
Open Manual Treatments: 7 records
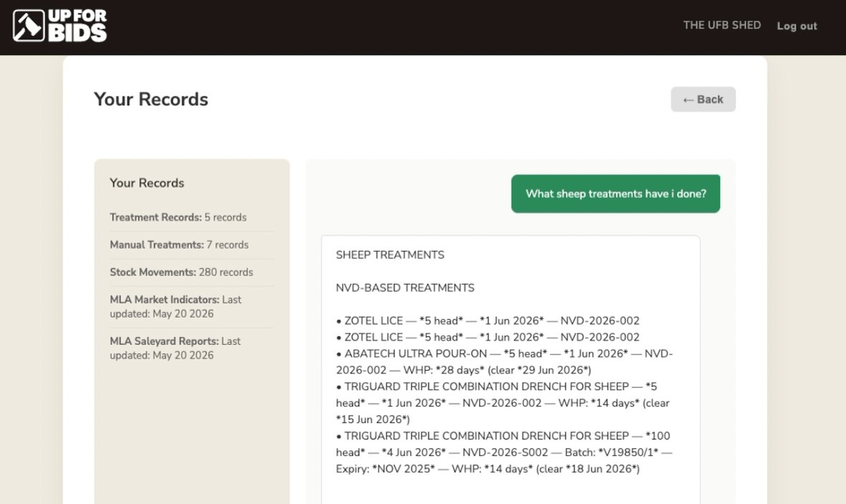coord(179,245)
